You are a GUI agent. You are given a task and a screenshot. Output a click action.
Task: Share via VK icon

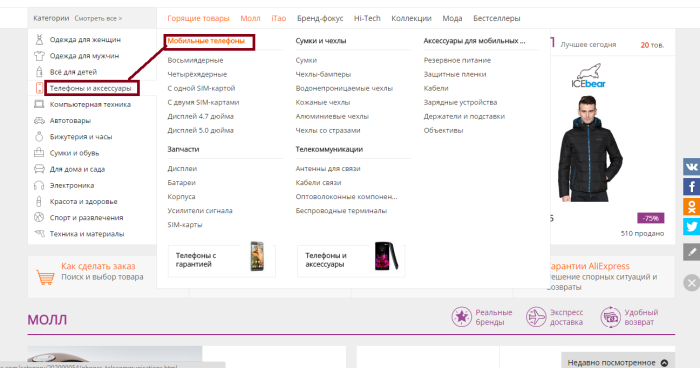692,167
